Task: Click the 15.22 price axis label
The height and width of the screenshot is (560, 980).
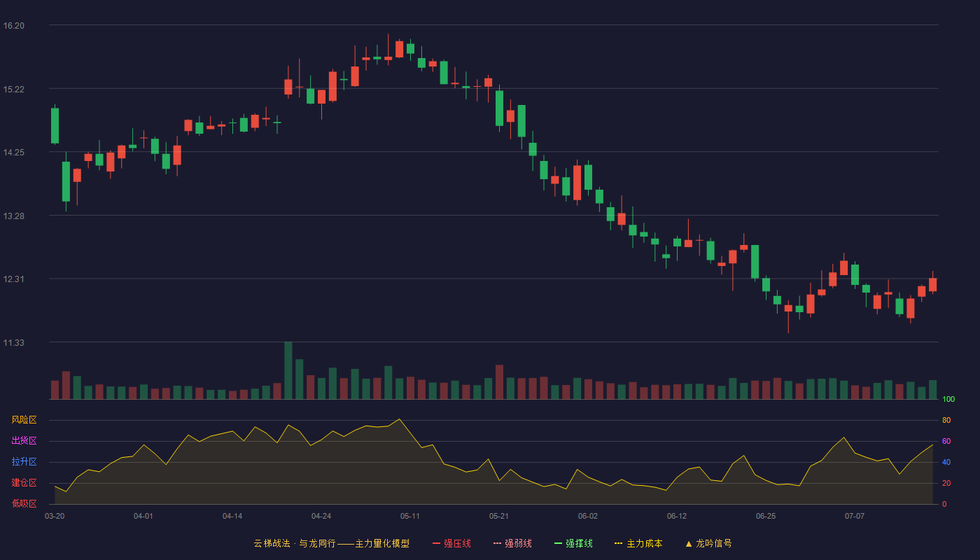Action: [13, 90]
